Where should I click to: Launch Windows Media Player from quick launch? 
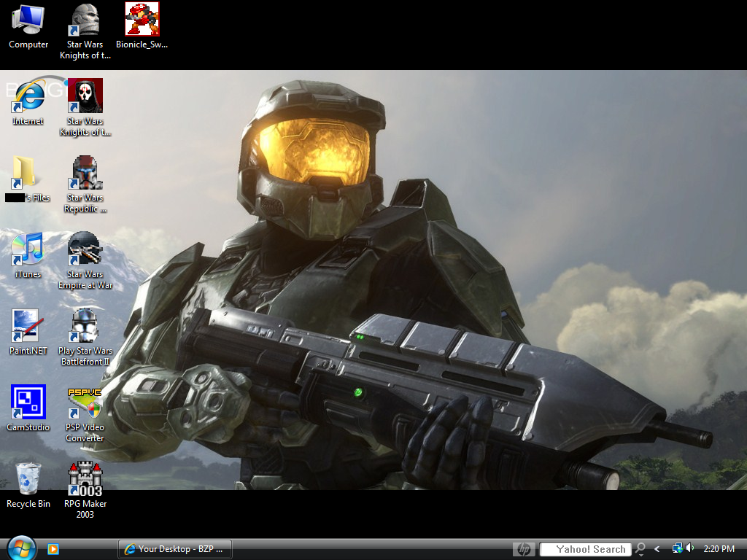[53, 548]
